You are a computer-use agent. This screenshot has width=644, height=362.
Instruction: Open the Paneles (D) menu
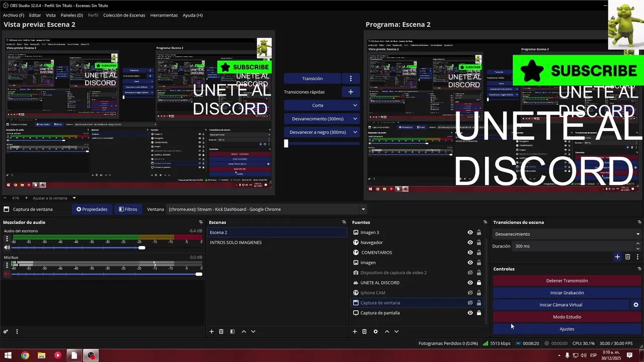pos(71,15)
